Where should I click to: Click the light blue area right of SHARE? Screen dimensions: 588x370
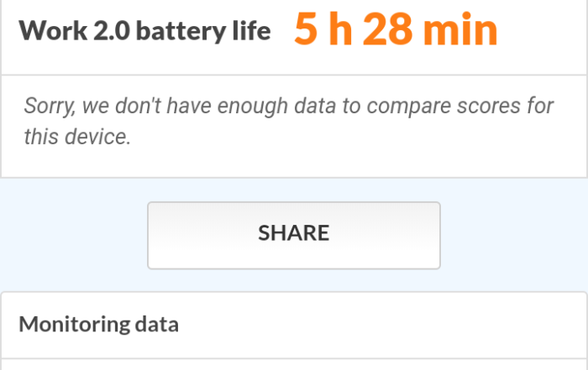[x=512, y=235]
